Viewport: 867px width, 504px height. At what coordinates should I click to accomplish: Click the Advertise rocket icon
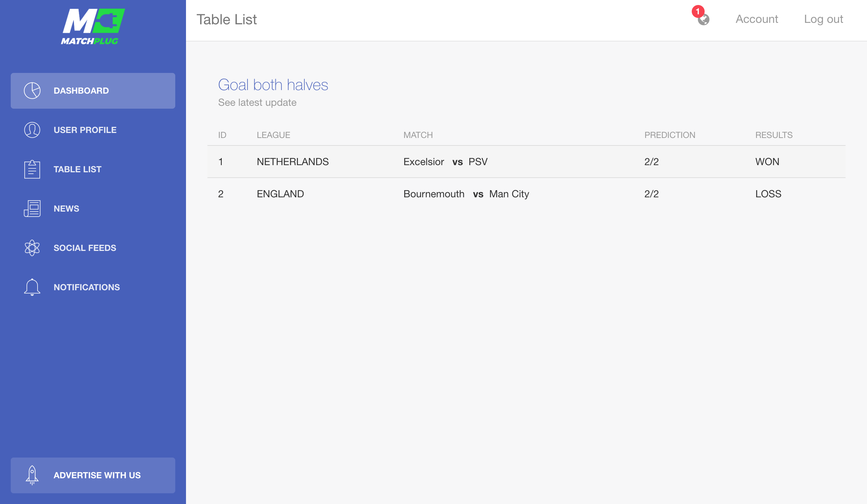[32, 475]
